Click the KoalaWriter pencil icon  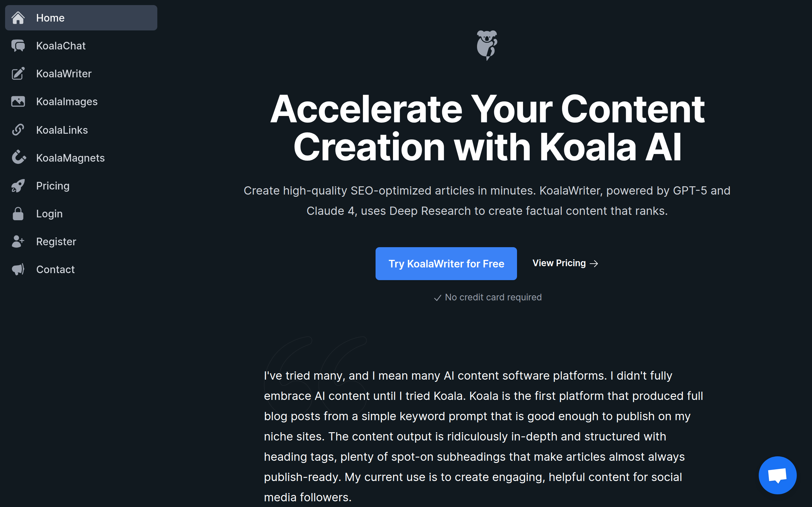click(x=18, y=74)
